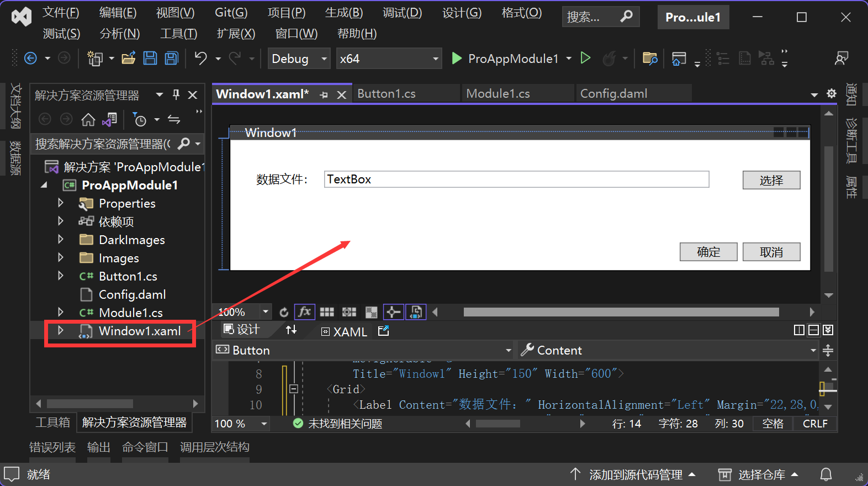Toggle snap to gridlines icon
Screen dimensions: 868x486
click(349, 312)
